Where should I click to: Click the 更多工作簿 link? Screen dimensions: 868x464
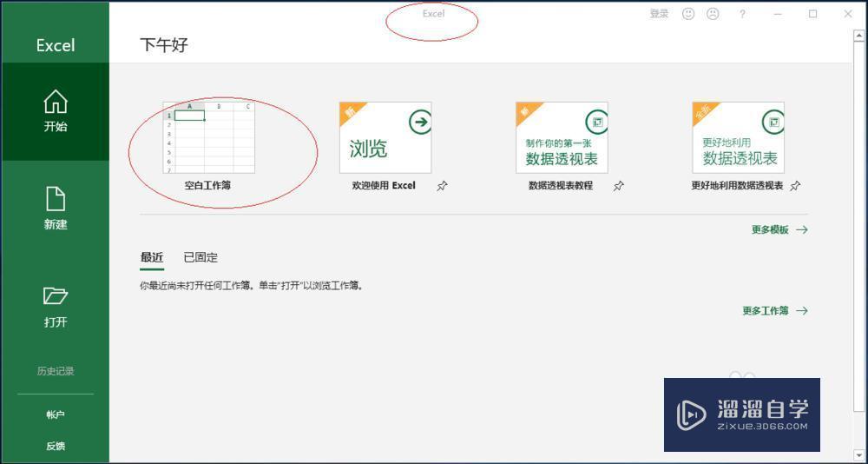tap(775, 311)
